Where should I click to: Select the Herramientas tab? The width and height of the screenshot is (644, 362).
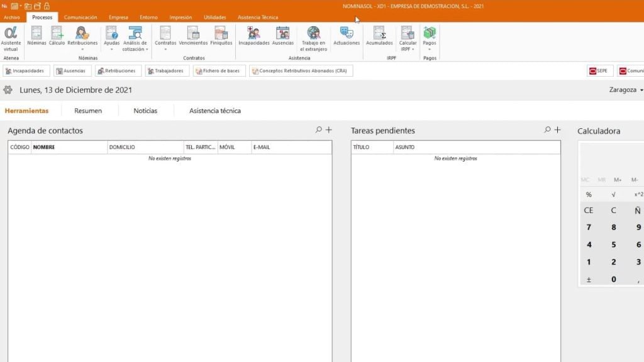pos(26,111)
